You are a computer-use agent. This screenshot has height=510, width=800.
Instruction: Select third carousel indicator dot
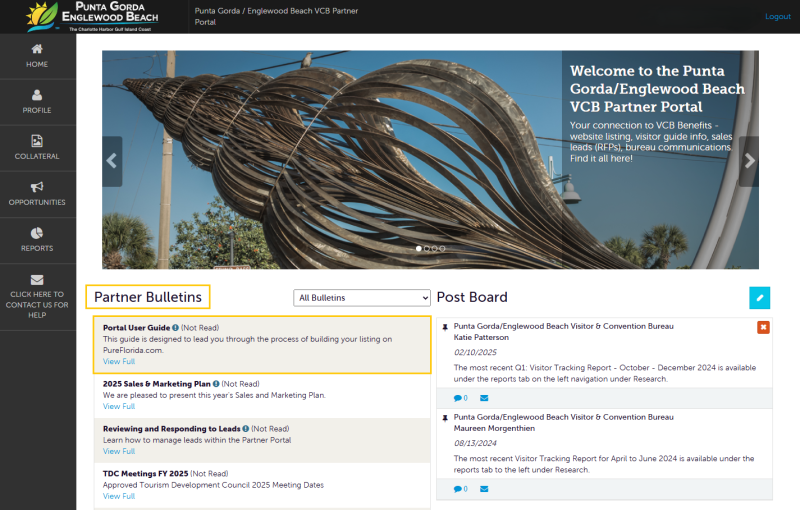[434, 248]
